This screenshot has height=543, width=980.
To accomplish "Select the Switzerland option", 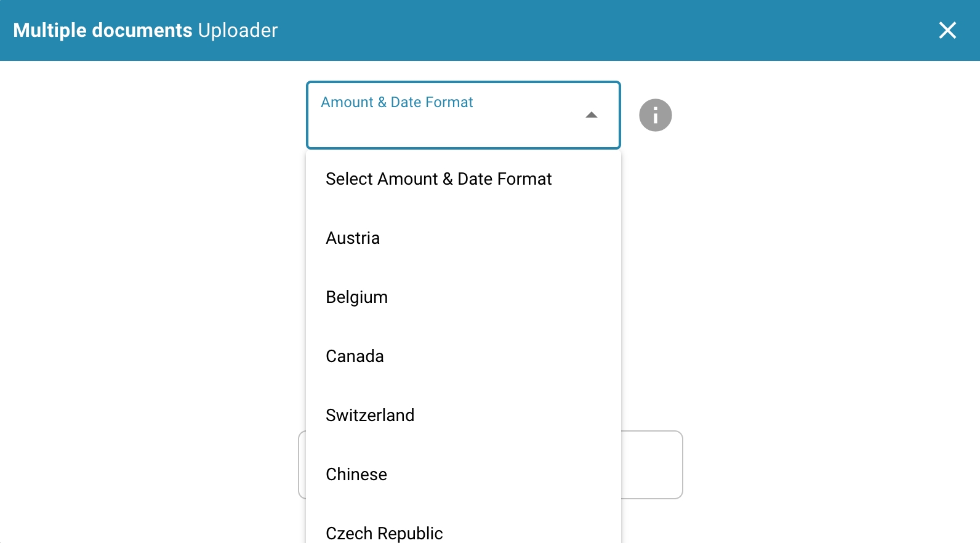I will click(x=370, y=416).
